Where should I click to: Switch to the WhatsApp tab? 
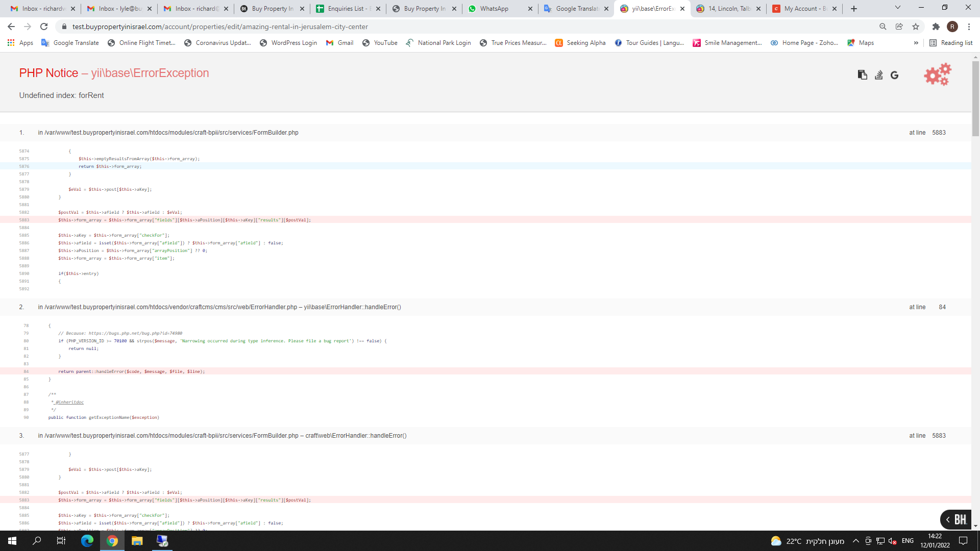point(494,9)
